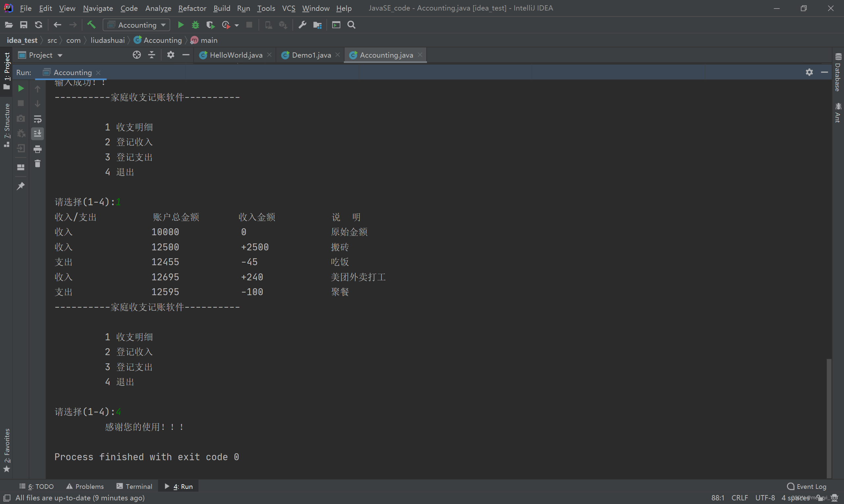Image resolution: width=844 pixels, height=504 pixels.
Task: Click the UTF-8 encoding in status bar
Action: coord(765,497)
